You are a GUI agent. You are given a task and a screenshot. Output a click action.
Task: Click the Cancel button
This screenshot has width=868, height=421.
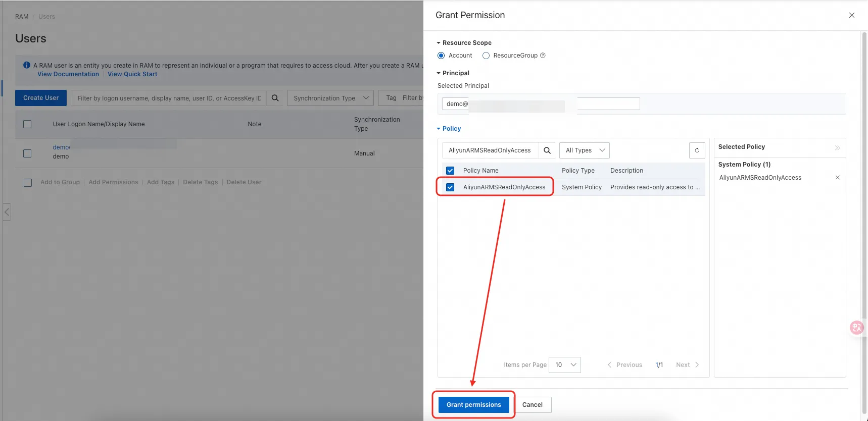pos(532,405)
